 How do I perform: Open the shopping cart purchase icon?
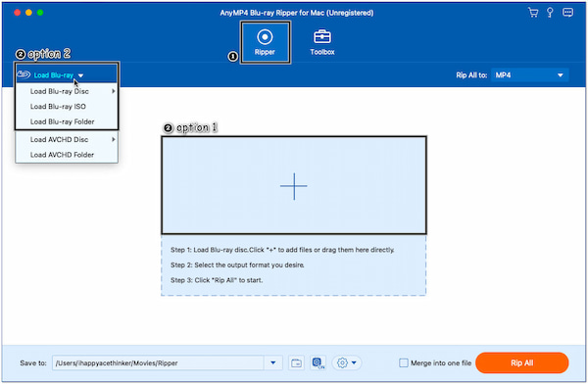(x=533, y=13)
